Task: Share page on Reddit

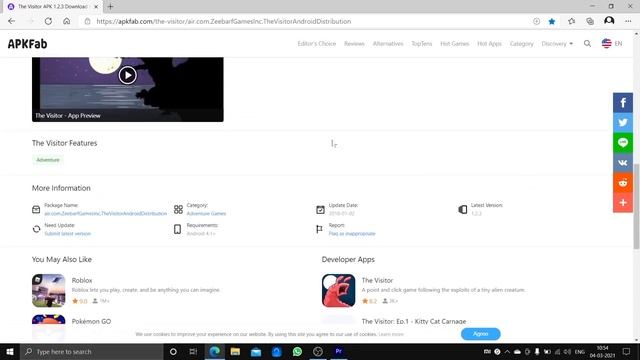Action: tap(622, 182)
